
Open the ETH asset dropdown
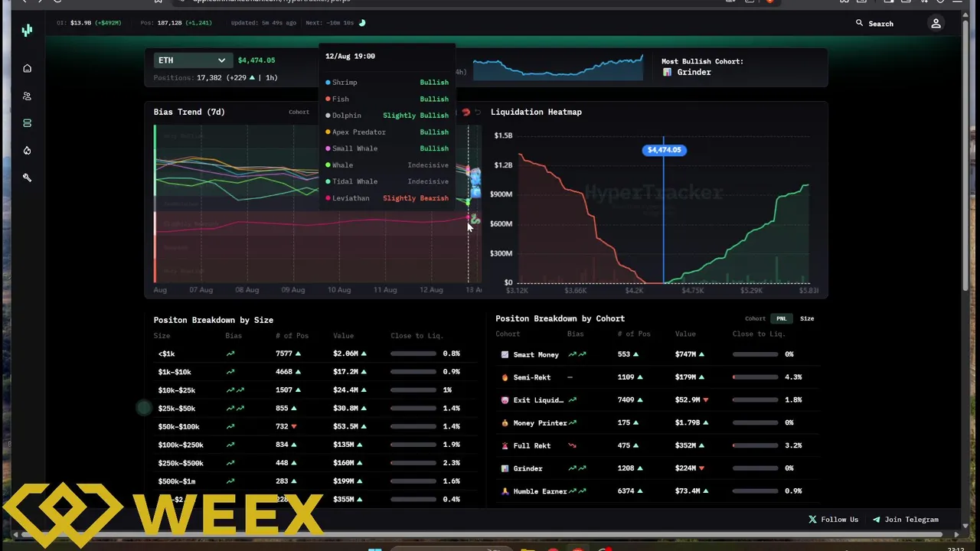coord(193,60)
